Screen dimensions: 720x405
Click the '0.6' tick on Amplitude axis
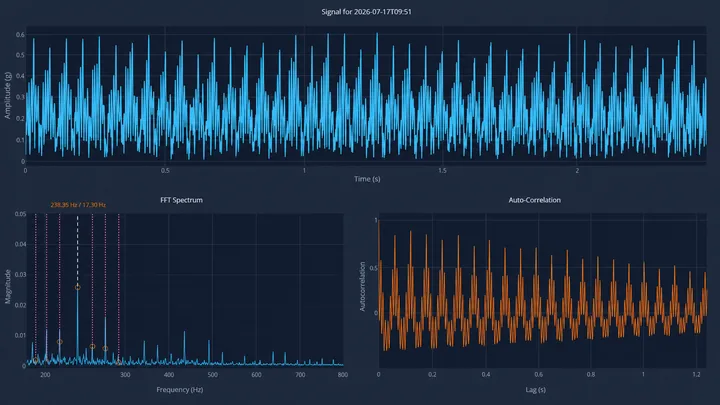pyautogui.click(x=20, y=34)
